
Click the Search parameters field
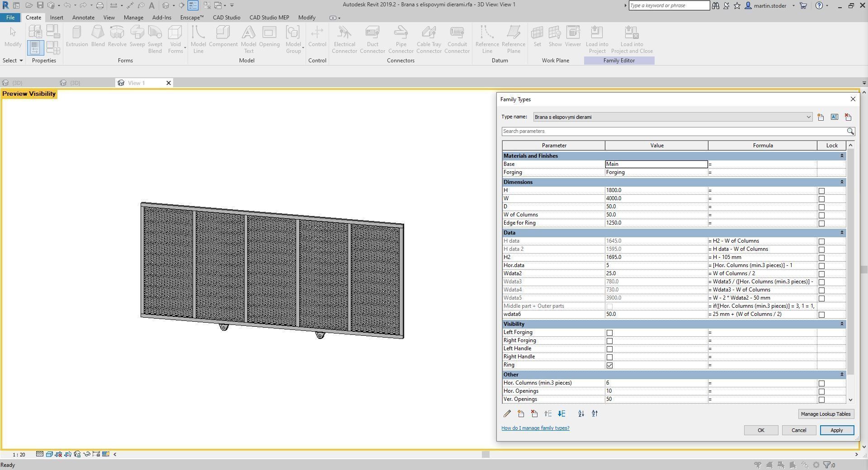(675, 131)
